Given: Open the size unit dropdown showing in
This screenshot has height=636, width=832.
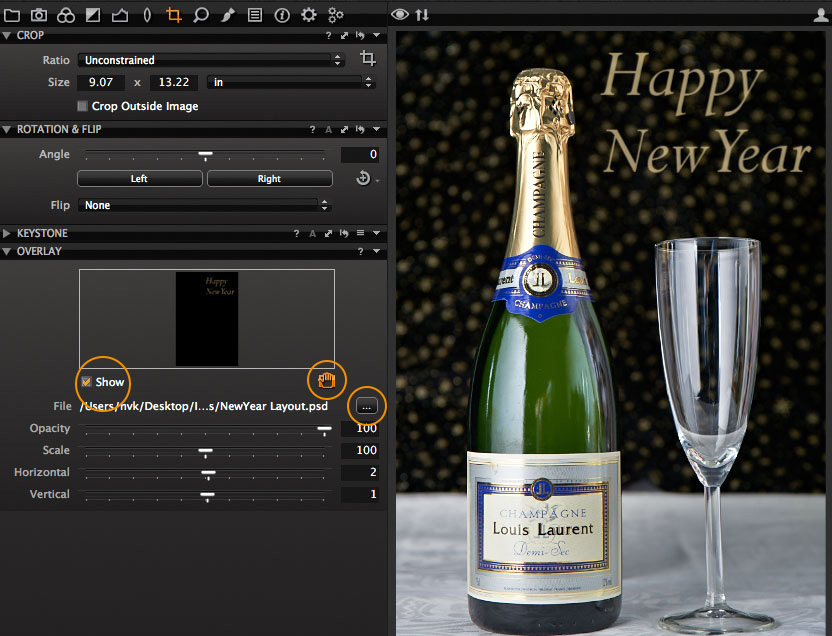Looking at the screenshot, I should tap(291, 82).
